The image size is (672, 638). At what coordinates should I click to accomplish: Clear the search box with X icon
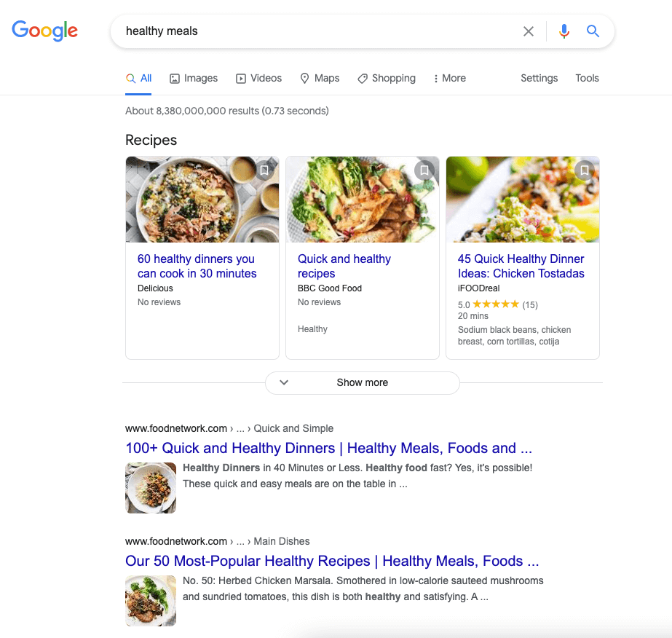coord(529,31)
